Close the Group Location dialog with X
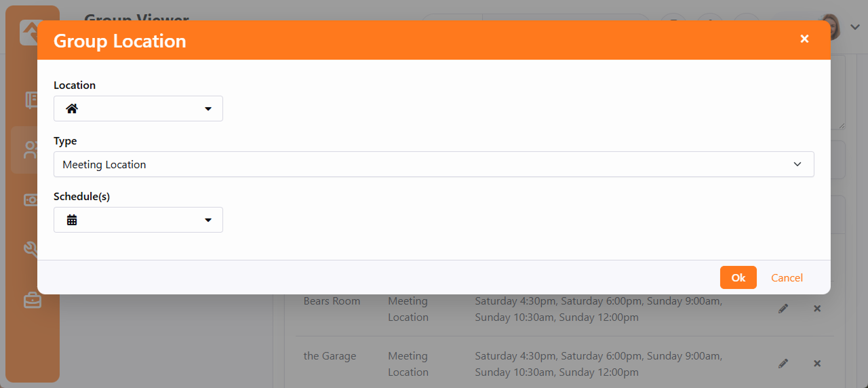Viewport: 868px width, 388px height. pyautogui.click(x=804, y=39)
